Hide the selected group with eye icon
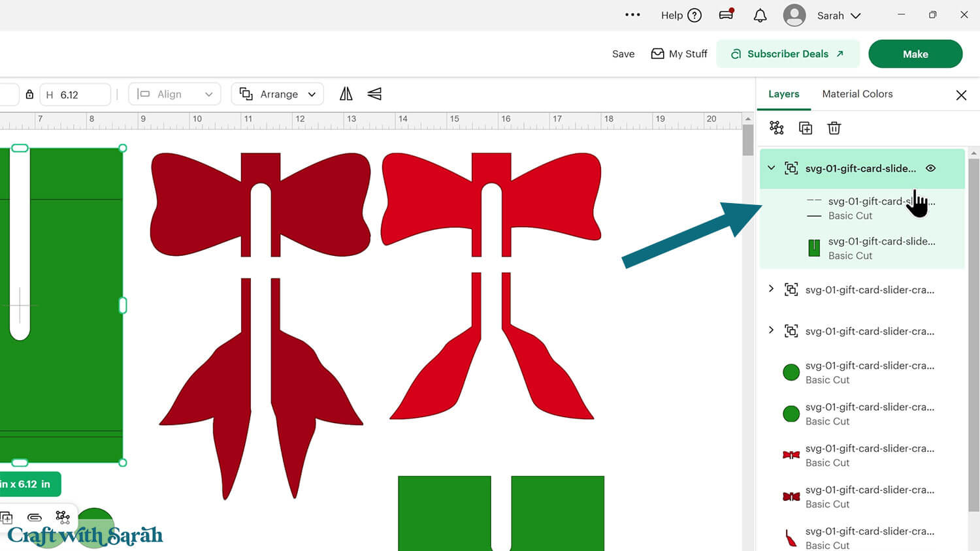The height and width of the screenshot is (551, 980). coord(930,168)
